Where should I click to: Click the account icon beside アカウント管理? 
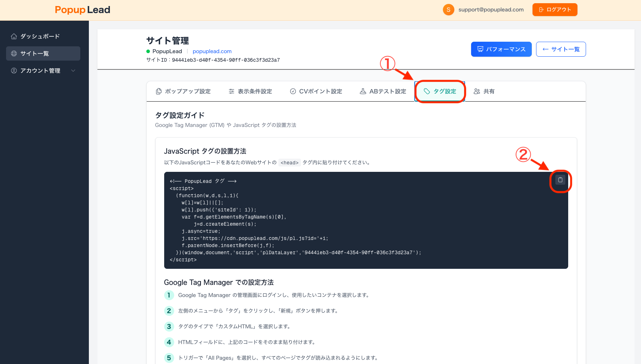coord(14,70)
